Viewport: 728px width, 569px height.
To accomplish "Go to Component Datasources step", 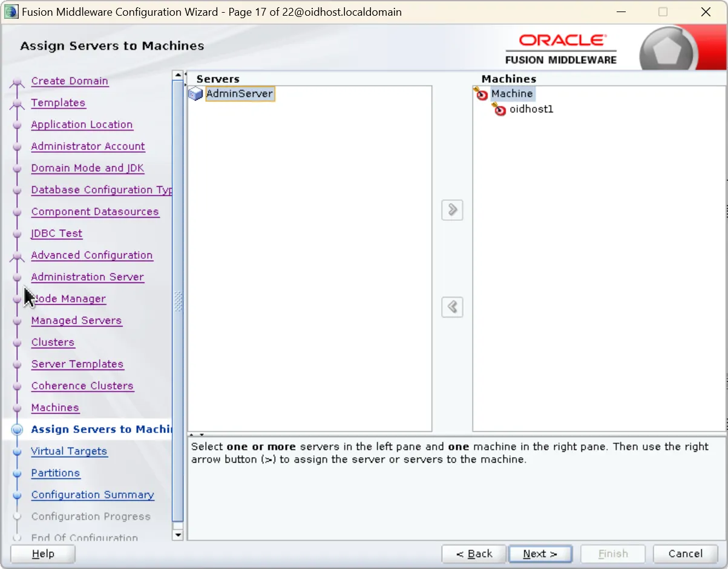I will 95,212.
